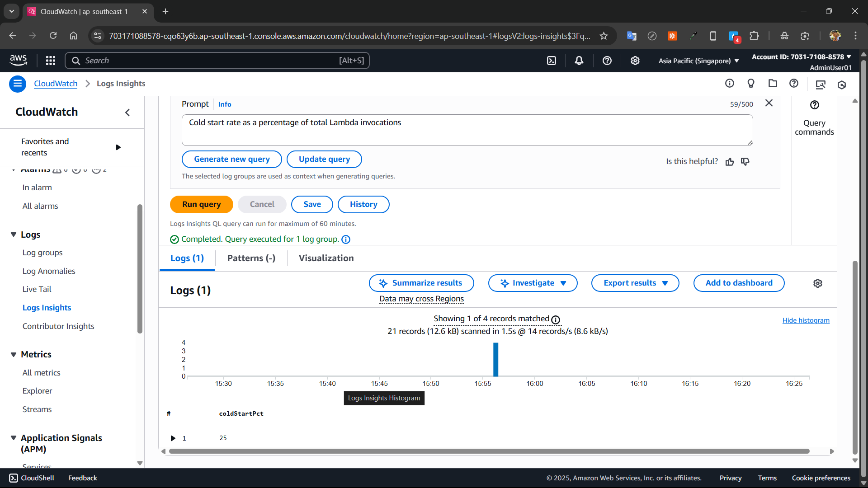Collapse the Logs section in sidebar
This screenshot has height=488, width=868.
pyautogui.click(x=14, y=235)
